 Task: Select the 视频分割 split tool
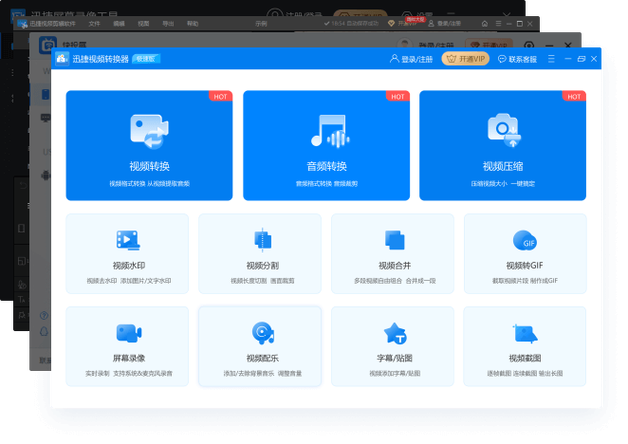260,253
